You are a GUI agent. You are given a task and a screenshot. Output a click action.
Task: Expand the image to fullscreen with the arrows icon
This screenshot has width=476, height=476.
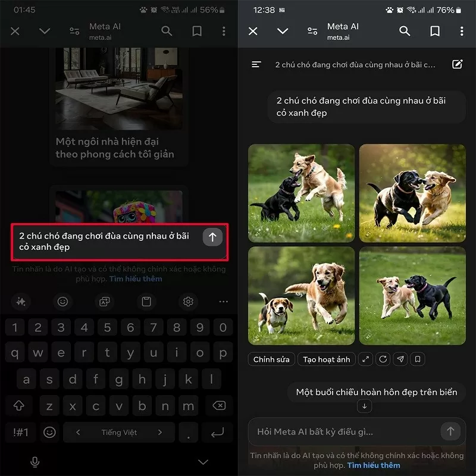click(x=366, y=359)
